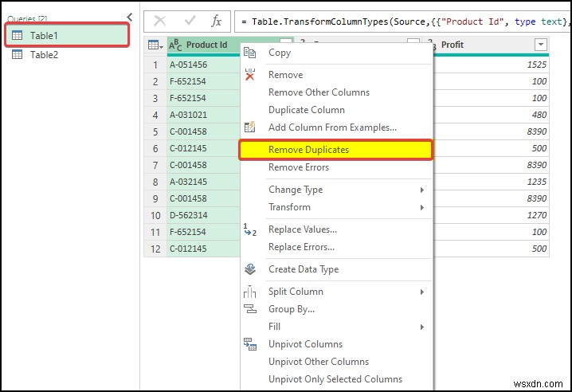
Task: Click row number 5
Action: pyautogui.click(x=155, y=131)
